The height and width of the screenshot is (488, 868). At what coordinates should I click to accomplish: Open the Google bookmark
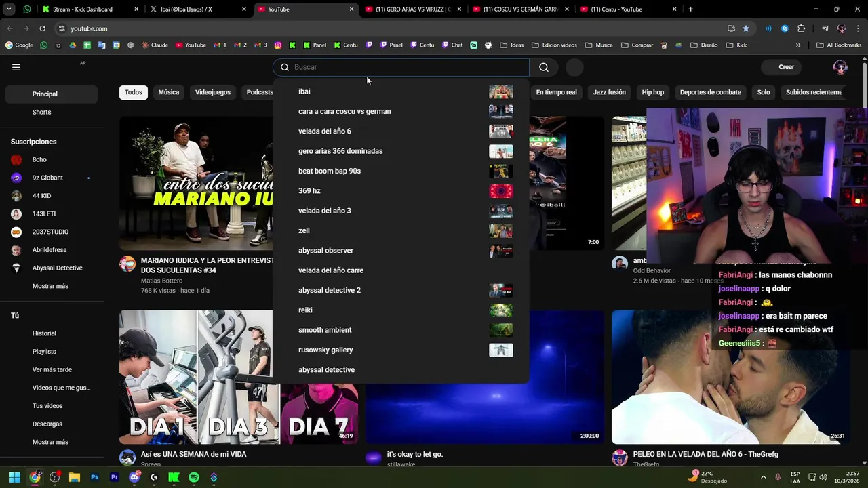pyautogui.click(x=19, y=45)
